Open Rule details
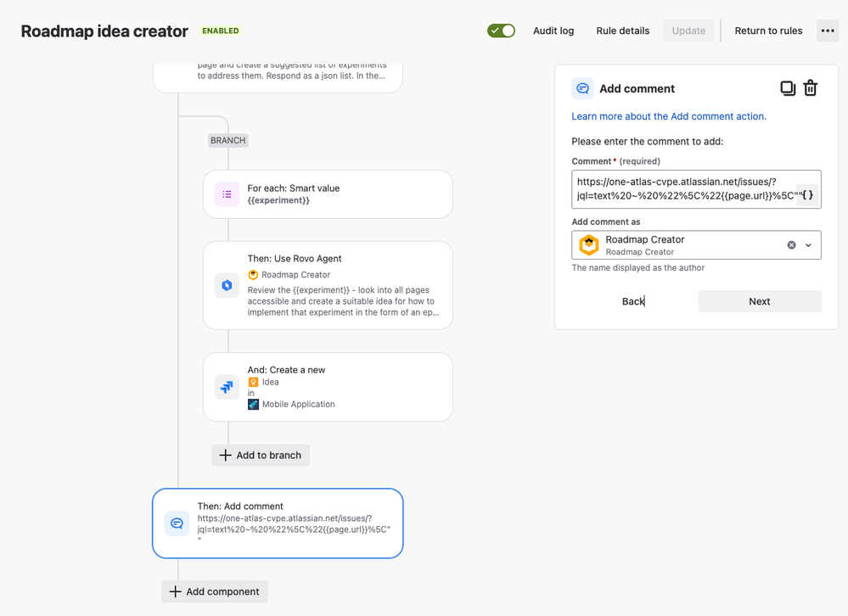Image resolution: width=848 pixels, height=616 pixels. 622,31
